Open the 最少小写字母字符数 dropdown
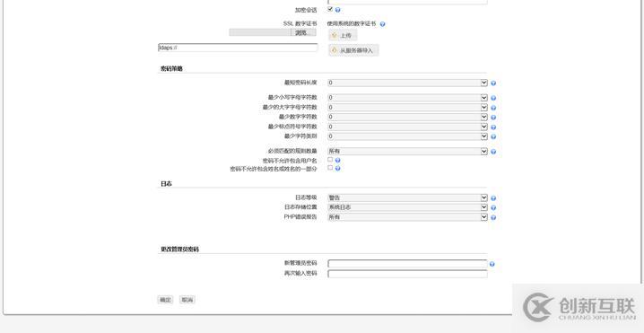 point(407,98)
